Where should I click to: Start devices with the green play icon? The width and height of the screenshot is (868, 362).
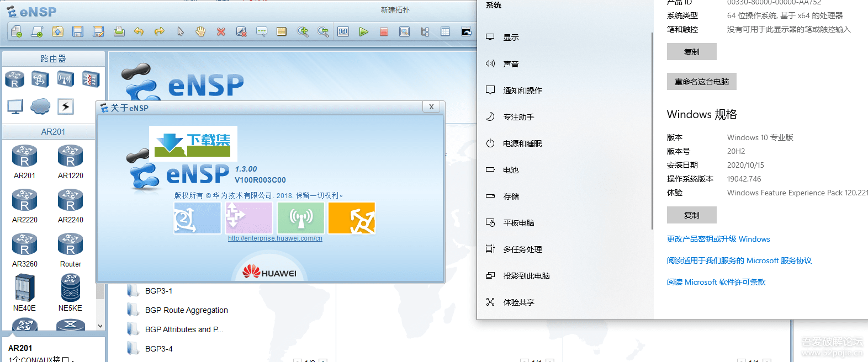[x=363, y=31]
